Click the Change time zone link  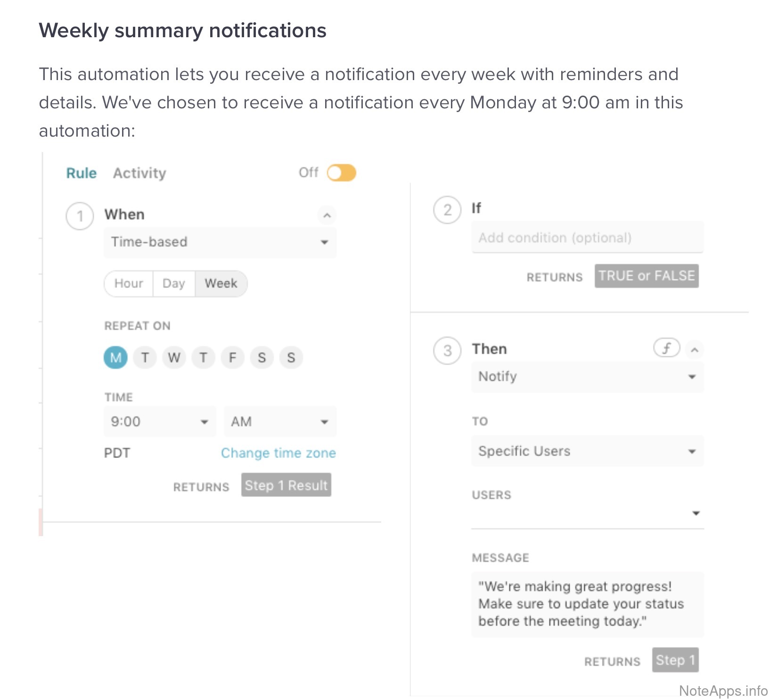click(278, 453)
